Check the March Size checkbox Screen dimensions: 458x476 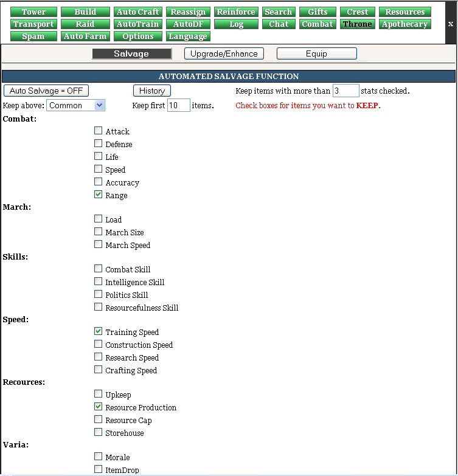click(98, 232)
